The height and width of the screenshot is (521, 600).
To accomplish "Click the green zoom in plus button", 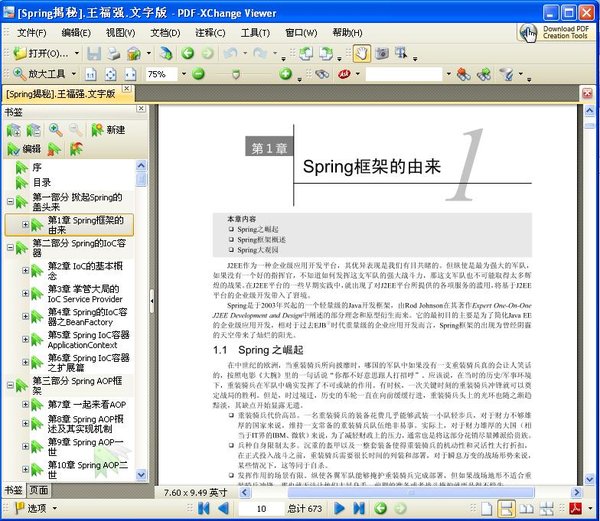I will 285,74.
